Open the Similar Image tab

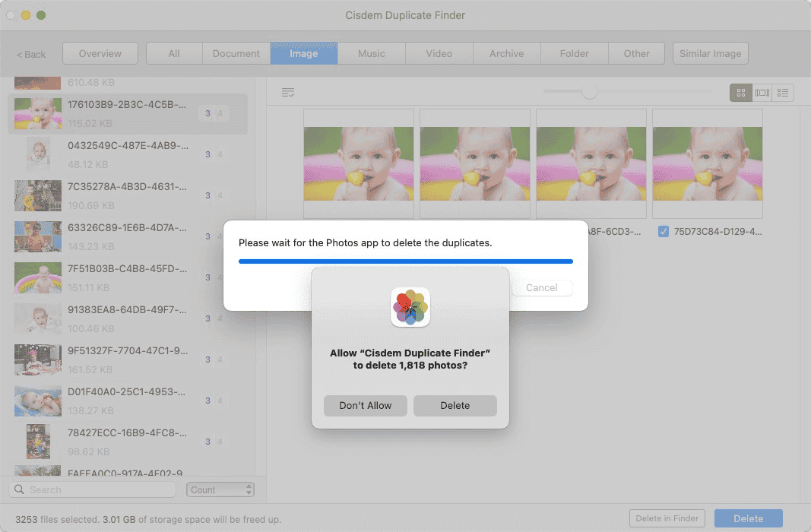coord(710,53)
